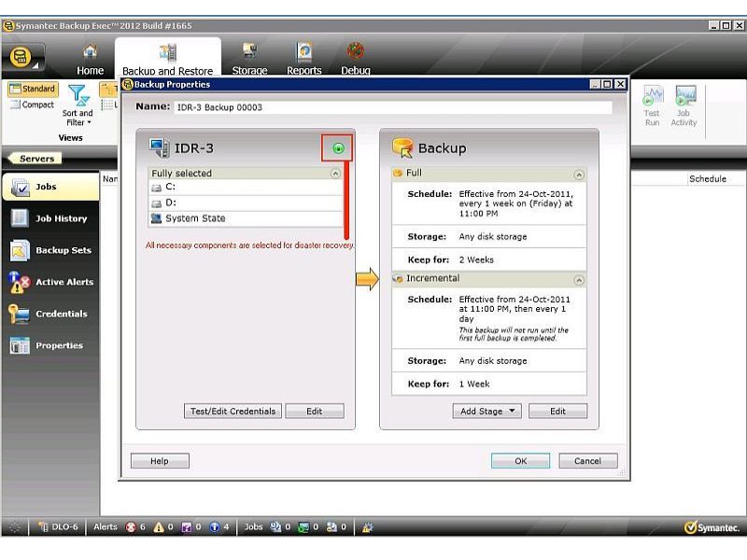Click the attention-required alerts icon showing 0
This screenshot has width=747, height=560.
coord(187,527)
